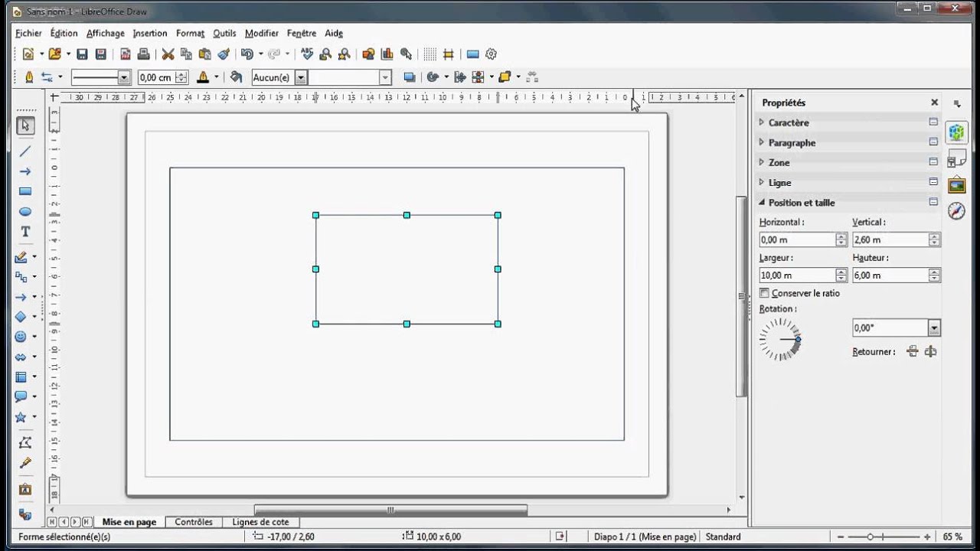980x551 pixels.
Task: Select the Rectangle tool
Action: click(x=25, y=191)
